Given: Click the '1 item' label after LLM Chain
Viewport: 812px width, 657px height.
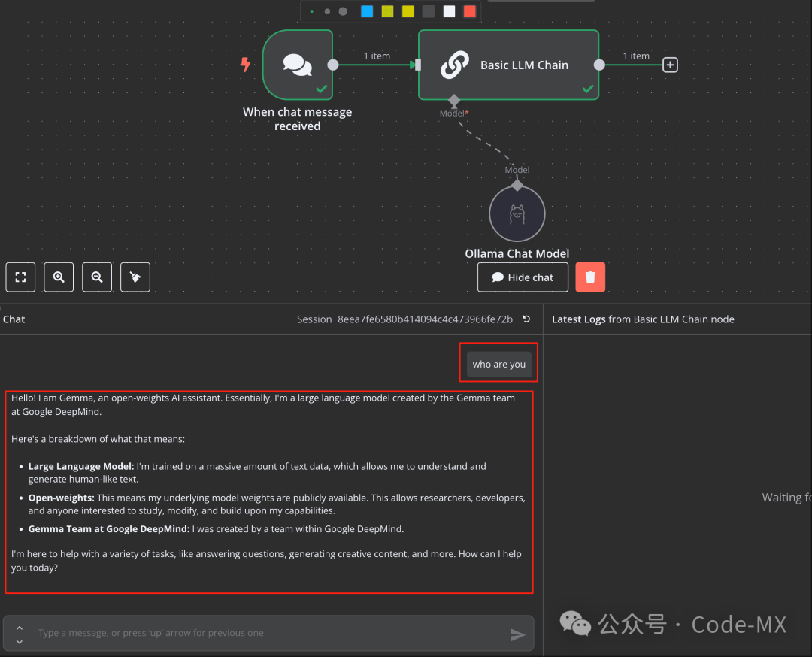Looking at the screenshot, I should pyautogui.click(x=636, y=56).
